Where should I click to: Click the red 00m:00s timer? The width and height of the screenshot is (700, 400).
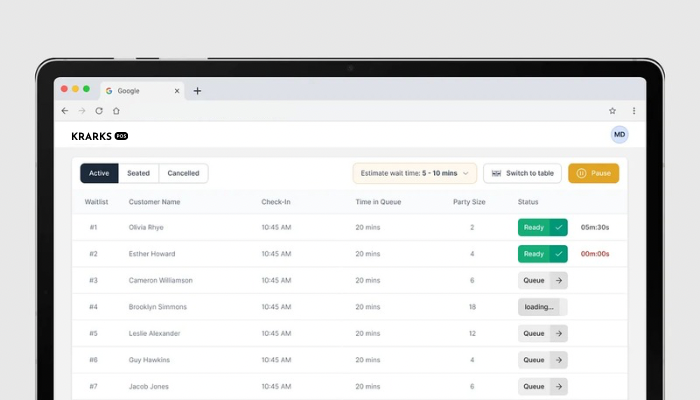595,254
